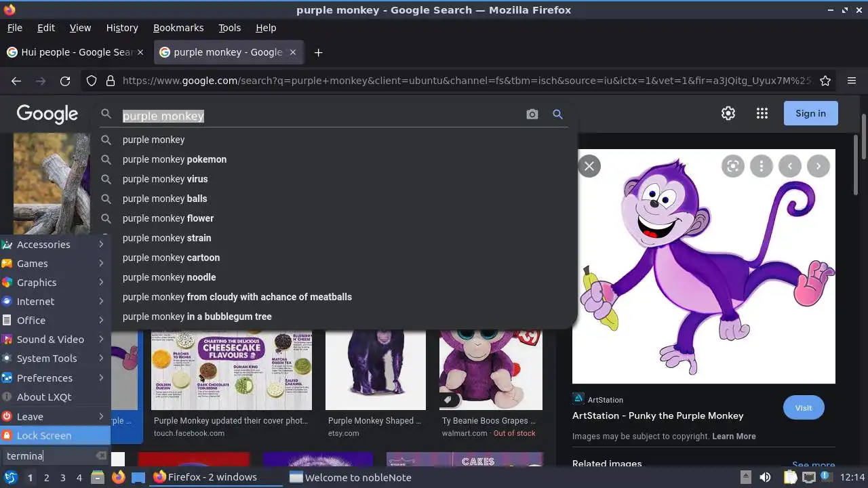Open the File menu
Image resolution: width=868 pixels, height=488 pixels.
click(x=15, y=28)
